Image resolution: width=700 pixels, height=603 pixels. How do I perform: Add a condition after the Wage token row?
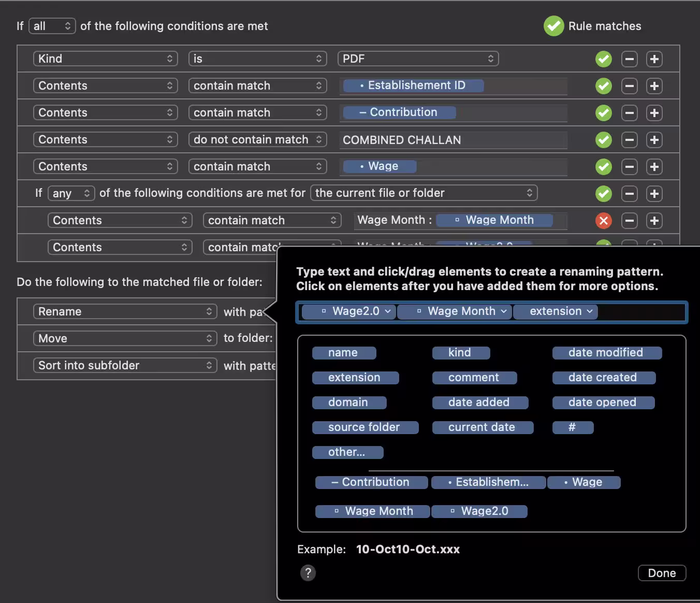click(654, 167)
